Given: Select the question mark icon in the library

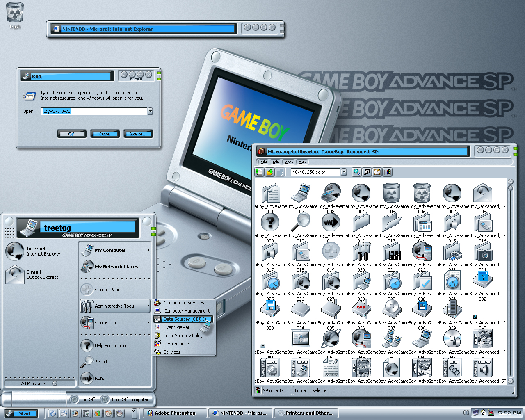Looking at the screenshot, I should click(270, 223).
